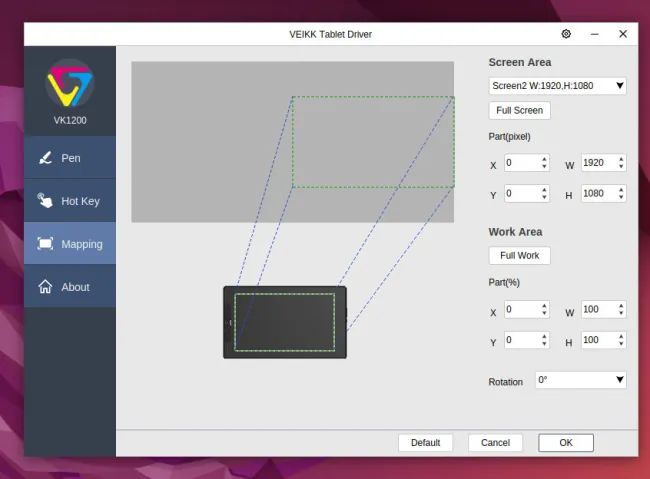Decrease Work Area W percent

[x=621, y=313]
